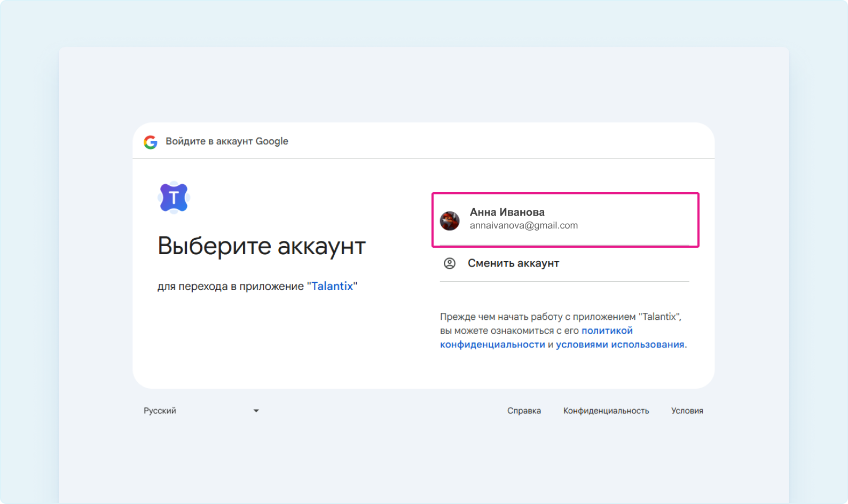
Task: Click the Войдите в аккаунт Google header text
Action: (x=227, y=141)
